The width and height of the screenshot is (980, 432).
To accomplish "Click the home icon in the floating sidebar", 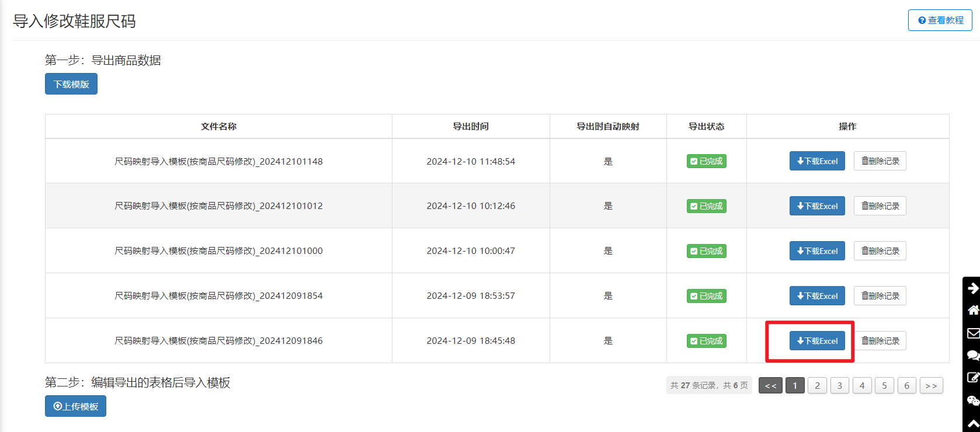I will [x=972, y=310].
